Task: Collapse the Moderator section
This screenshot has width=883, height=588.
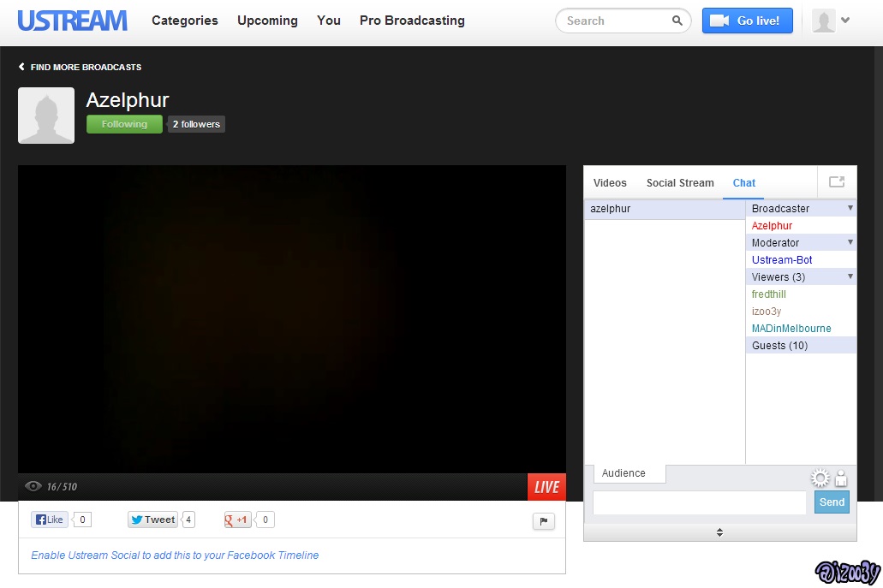Action: [x=850, y=242]
